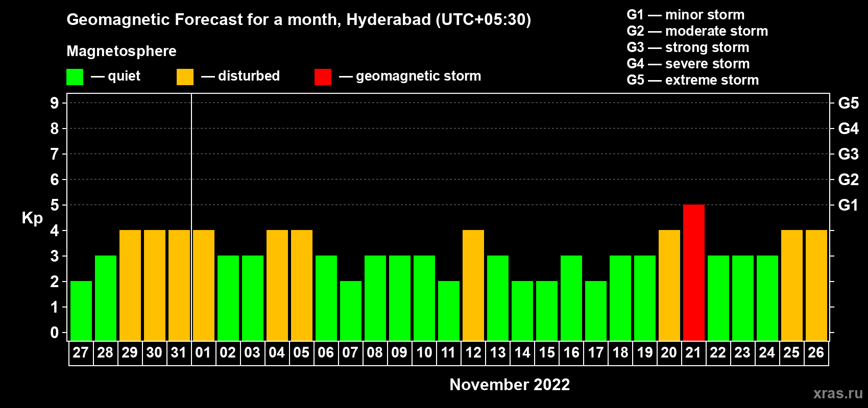Screen dimensions: 868x408
Task: Click the 'G4 — severe storm' legend line
Action: [688, 64]
